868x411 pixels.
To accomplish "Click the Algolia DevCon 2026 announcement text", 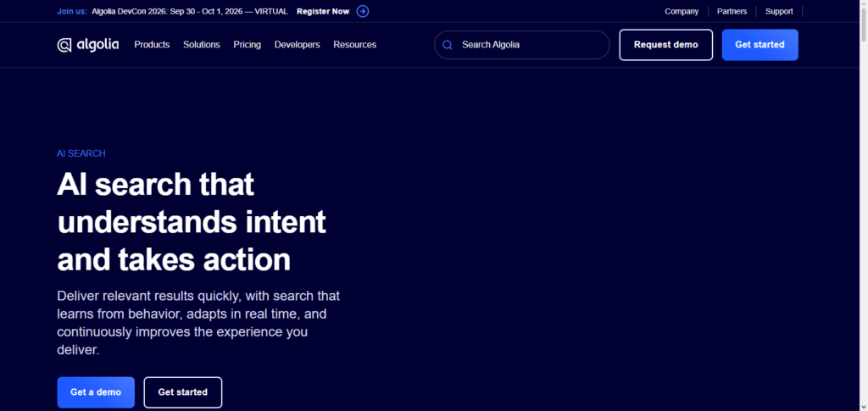I will pos(190,11).
